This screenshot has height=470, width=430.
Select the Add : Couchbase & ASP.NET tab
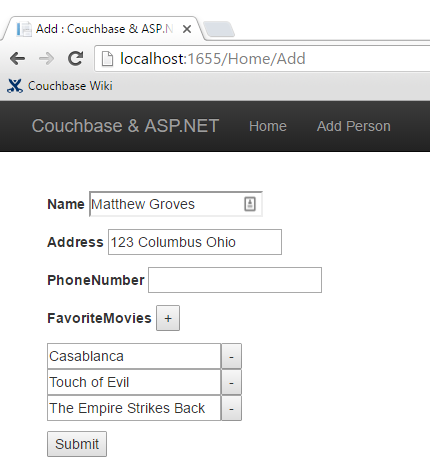(x=102, y=29)
